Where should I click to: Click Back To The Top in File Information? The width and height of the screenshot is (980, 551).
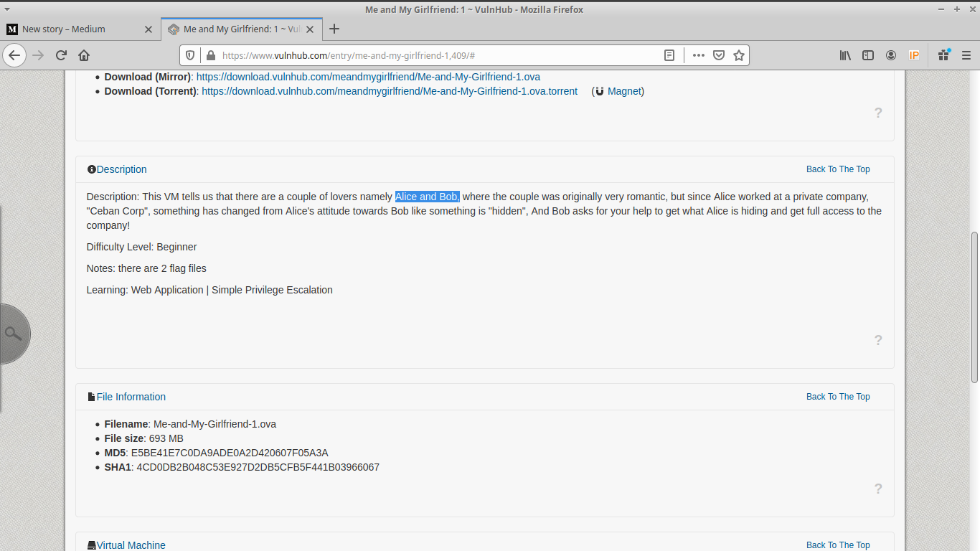click(838, 397)
